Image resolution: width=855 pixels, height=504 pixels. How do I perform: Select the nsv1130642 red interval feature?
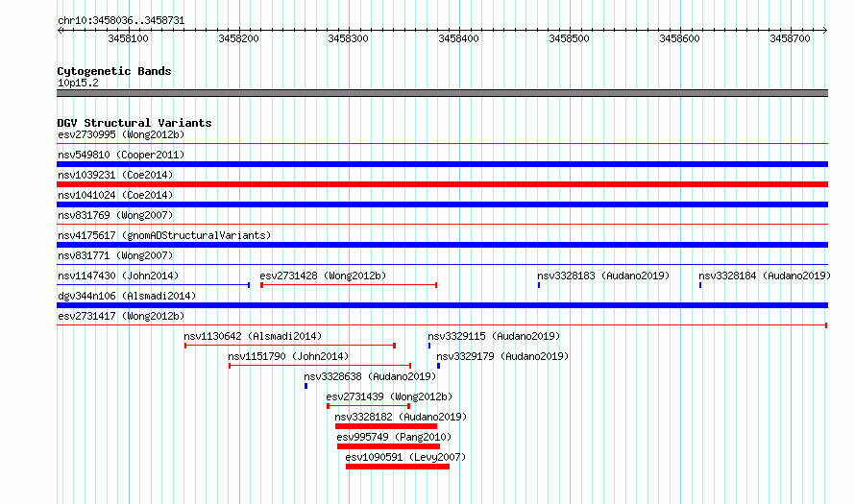(x=290, y=346)
